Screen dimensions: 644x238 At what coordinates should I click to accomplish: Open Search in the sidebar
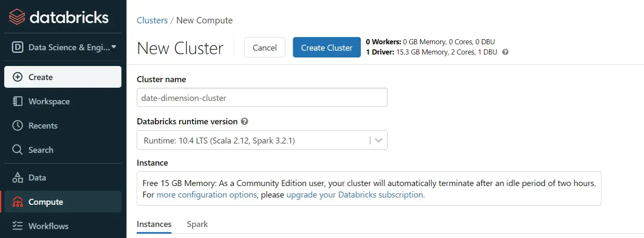[63, 150]
